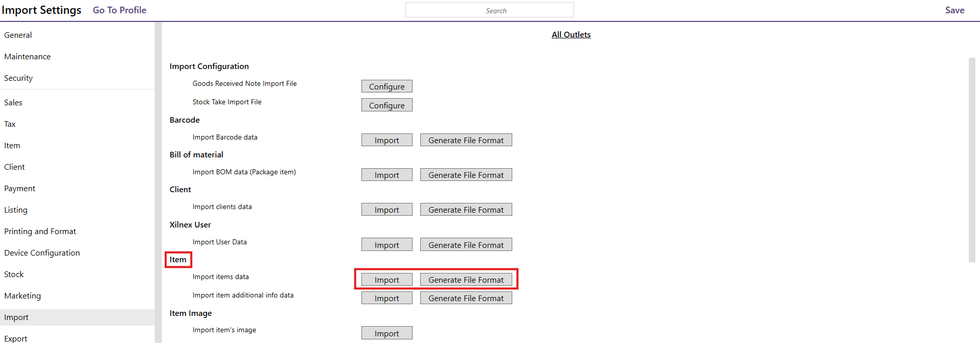Image resolution: width=980 pixels, height=343 pixels.
Task: Click the Search input field
Action: point(489,10)
